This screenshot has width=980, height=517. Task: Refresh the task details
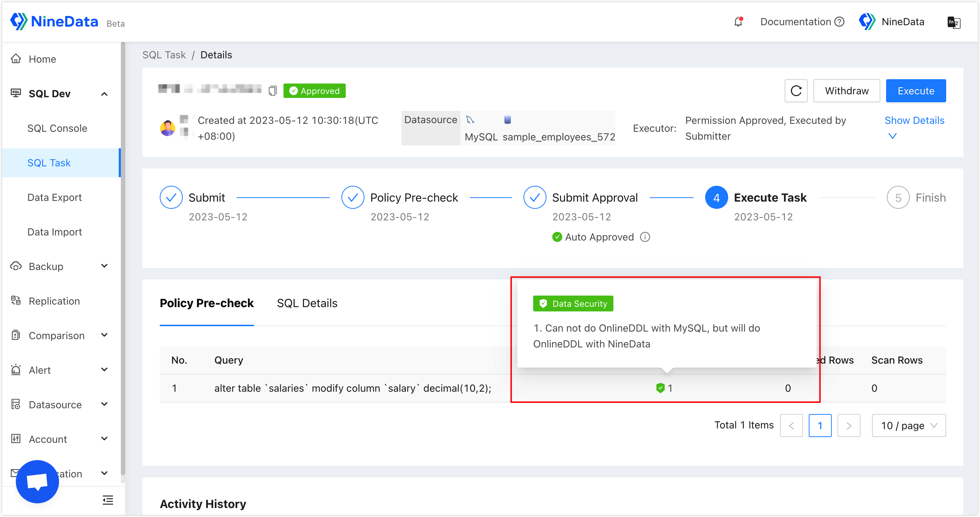click(x=796, y=91)
